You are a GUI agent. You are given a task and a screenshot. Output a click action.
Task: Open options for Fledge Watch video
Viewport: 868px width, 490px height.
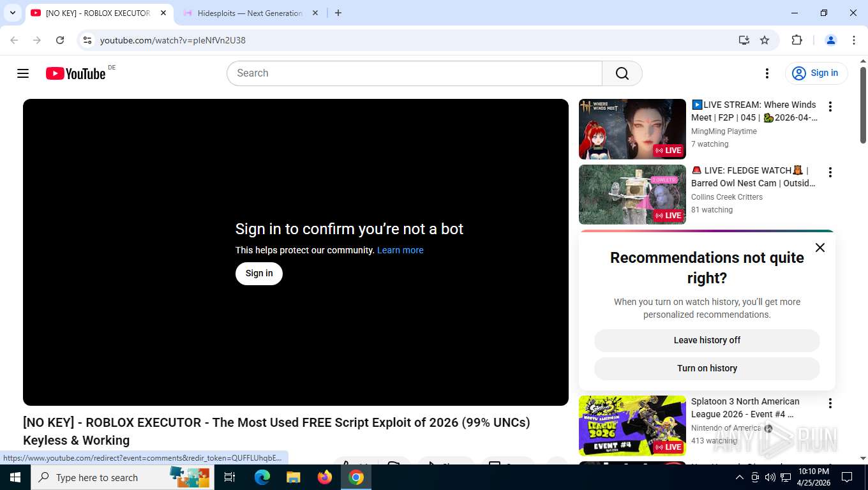830,172
